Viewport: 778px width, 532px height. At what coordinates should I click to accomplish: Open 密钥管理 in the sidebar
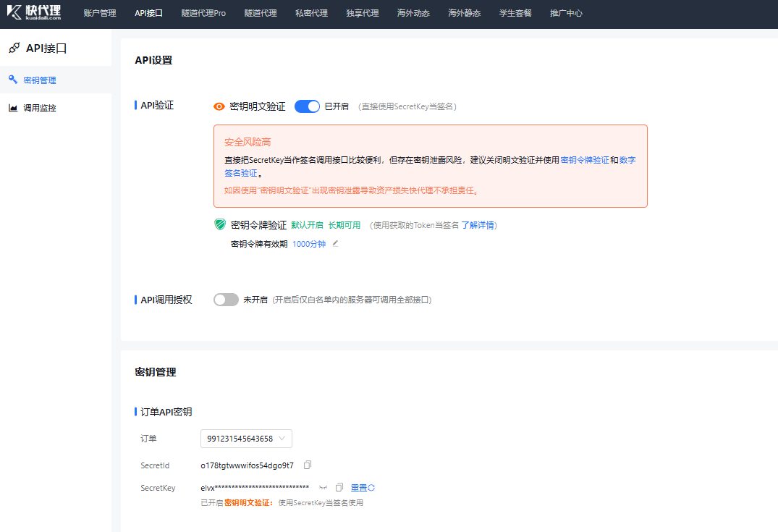(39, 80)
